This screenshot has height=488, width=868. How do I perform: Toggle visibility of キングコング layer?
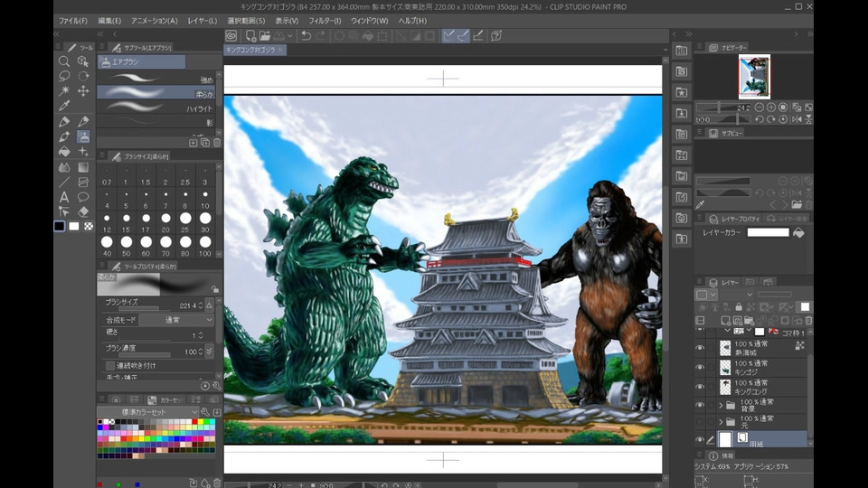point(700,387)
